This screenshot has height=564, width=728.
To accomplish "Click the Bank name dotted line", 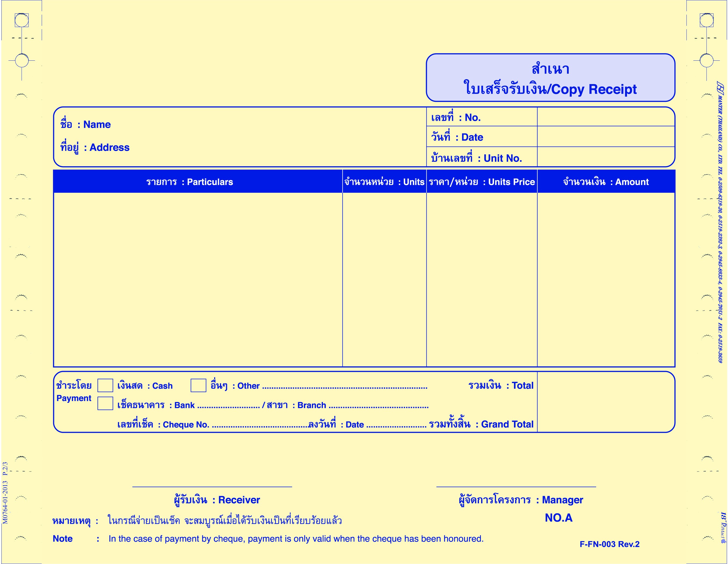I will point(228,407).
